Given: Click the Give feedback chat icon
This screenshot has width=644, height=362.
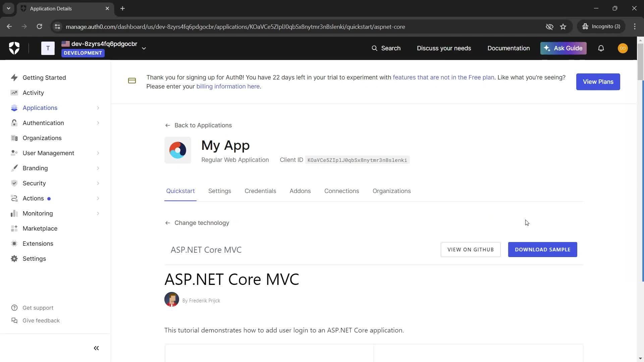Looking at the screenshot, I should pos(14,320).
